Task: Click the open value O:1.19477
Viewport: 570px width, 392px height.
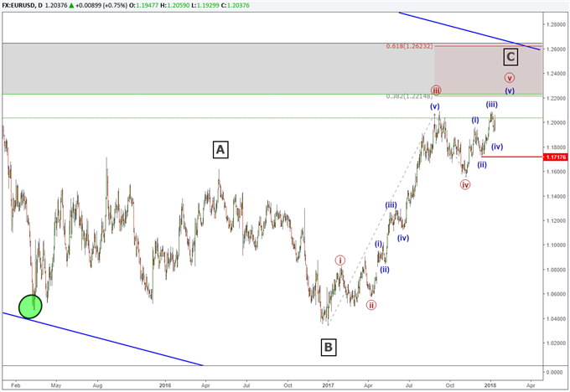Action: pyautogui.click(x=144, y=6)
